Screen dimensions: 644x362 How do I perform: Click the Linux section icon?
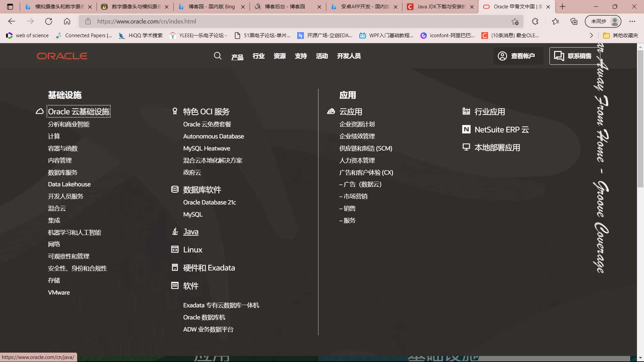click(x=175, y=249)
